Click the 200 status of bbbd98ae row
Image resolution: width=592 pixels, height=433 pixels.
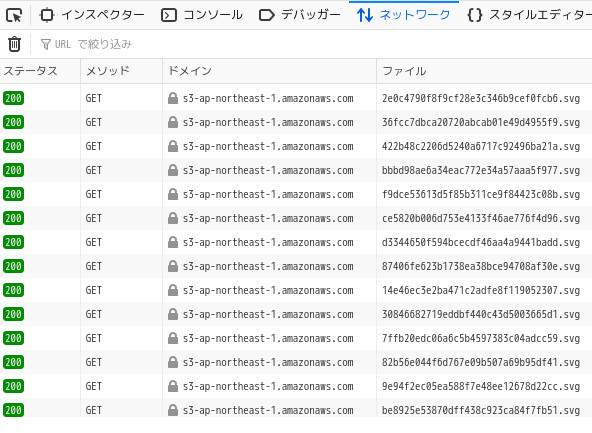point(14,170)
